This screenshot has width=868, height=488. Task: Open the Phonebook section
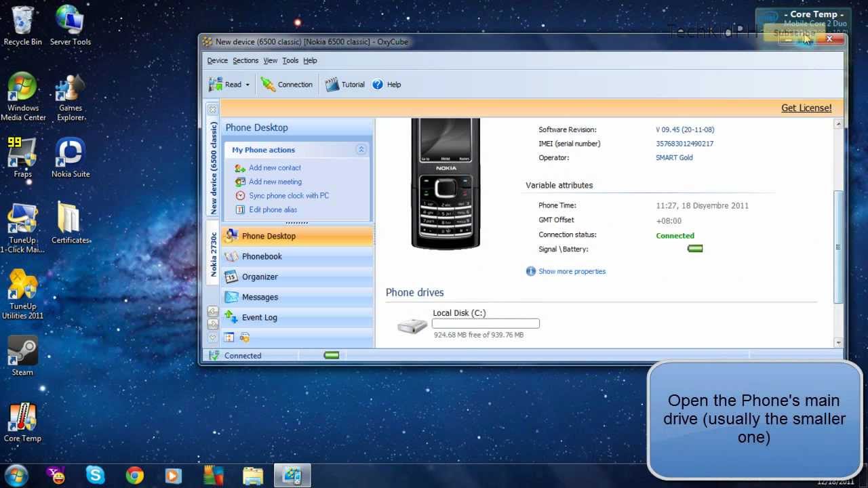(x=297, y=256)
